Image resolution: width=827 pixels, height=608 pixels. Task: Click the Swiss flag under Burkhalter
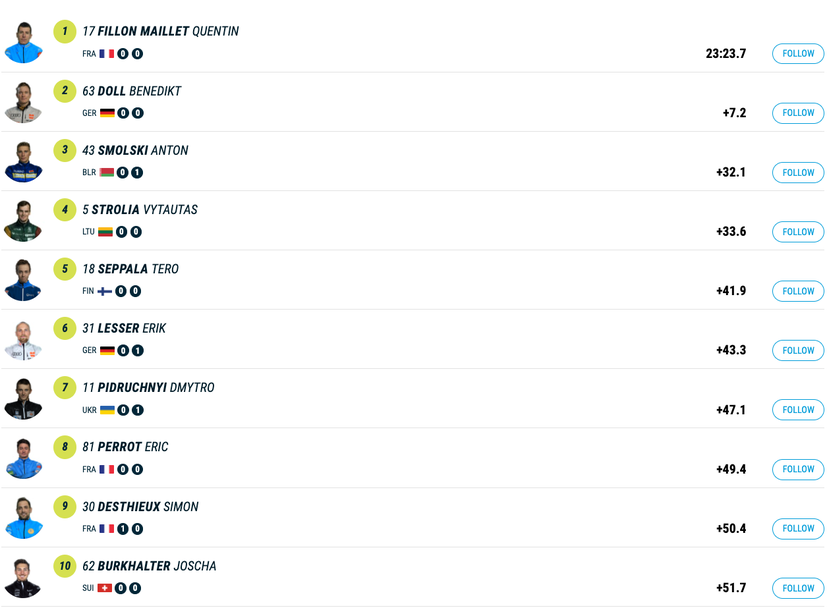pos(104,588)
